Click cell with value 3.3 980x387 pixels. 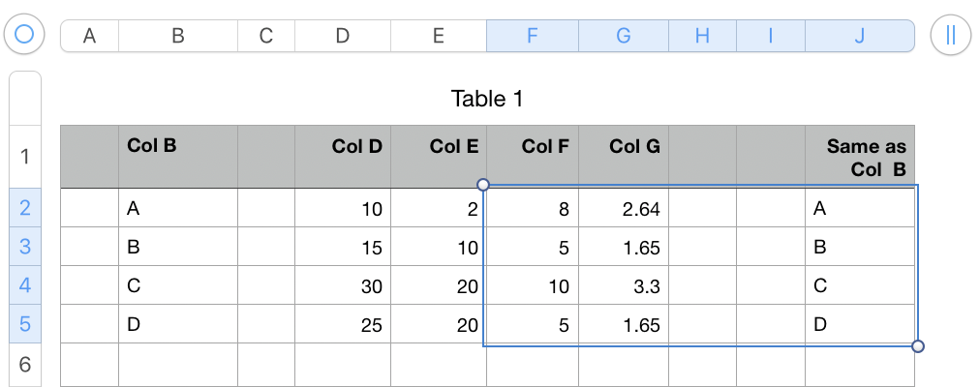[623, 286]
